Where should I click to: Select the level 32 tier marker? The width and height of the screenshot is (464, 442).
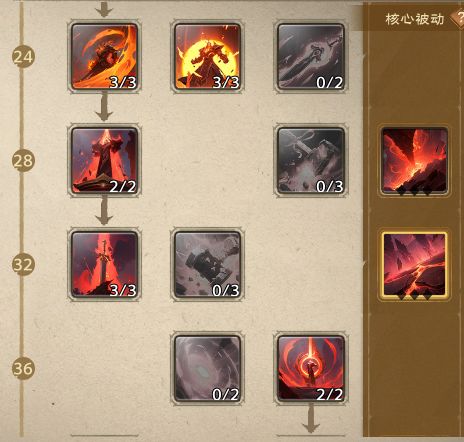[23, 265]
